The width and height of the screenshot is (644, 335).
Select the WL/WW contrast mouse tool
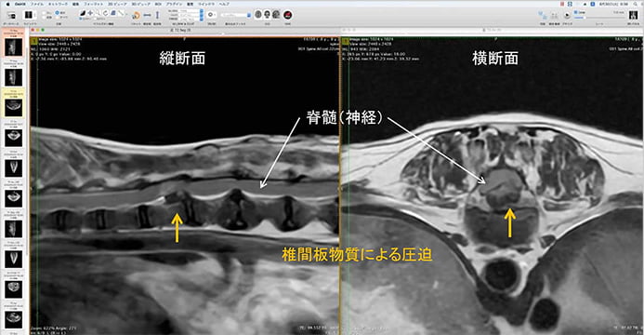[83, 13]
